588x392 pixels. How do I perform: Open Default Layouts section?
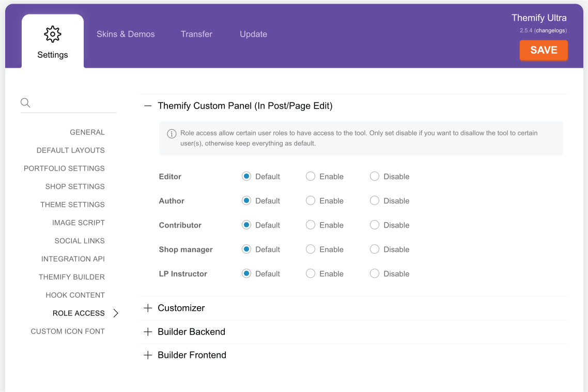[x=70, y=150]
